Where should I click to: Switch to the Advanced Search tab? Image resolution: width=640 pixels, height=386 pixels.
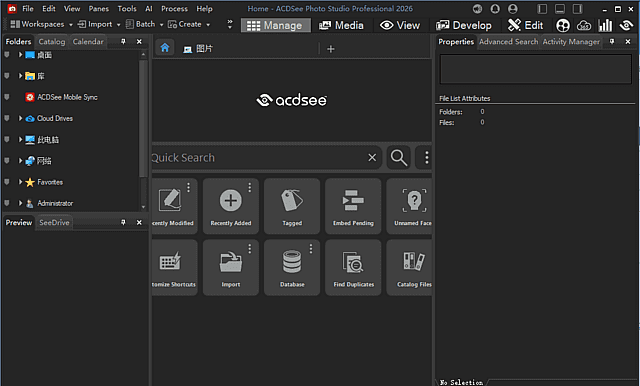[508, 42]
